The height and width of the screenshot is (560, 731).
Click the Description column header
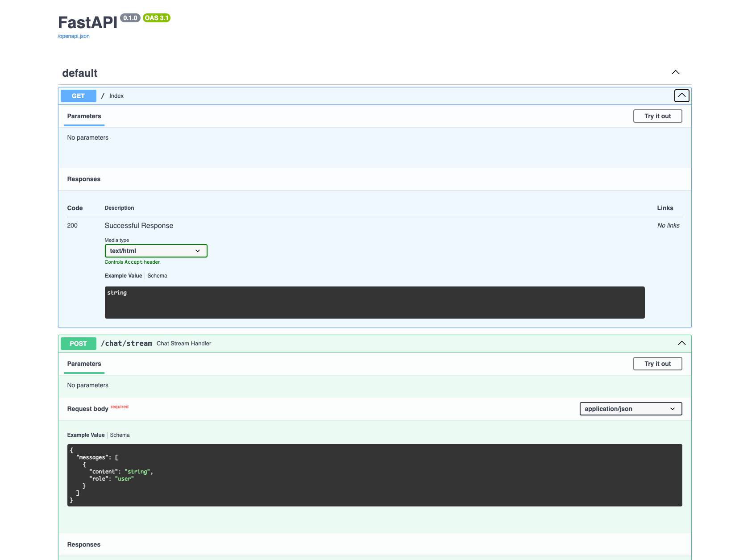click(119, 208)
